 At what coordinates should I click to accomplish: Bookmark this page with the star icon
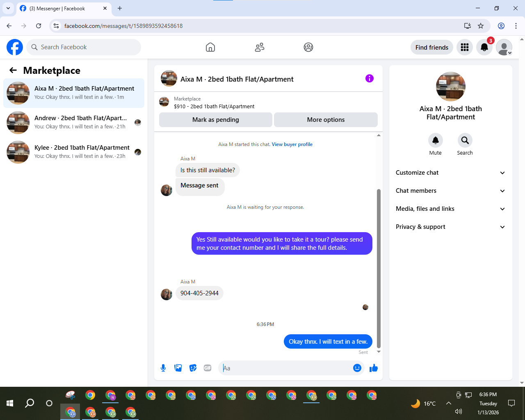click(481, 26)
